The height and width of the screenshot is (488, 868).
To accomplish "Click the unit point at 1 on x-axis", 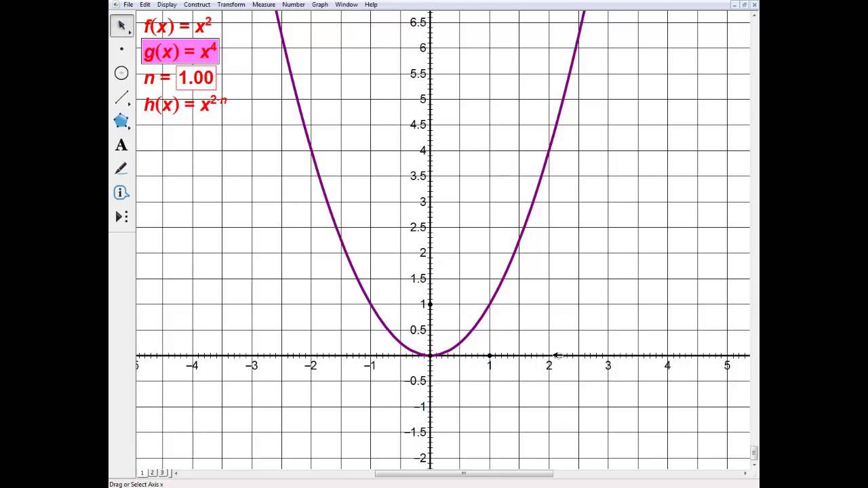I will pos(490,355).
